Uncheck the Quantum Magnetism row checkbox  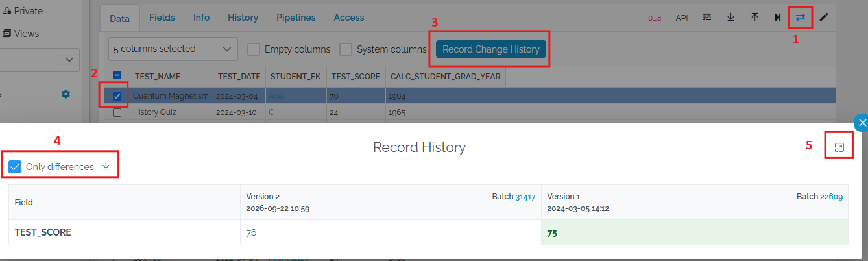(x=117, y=96)
